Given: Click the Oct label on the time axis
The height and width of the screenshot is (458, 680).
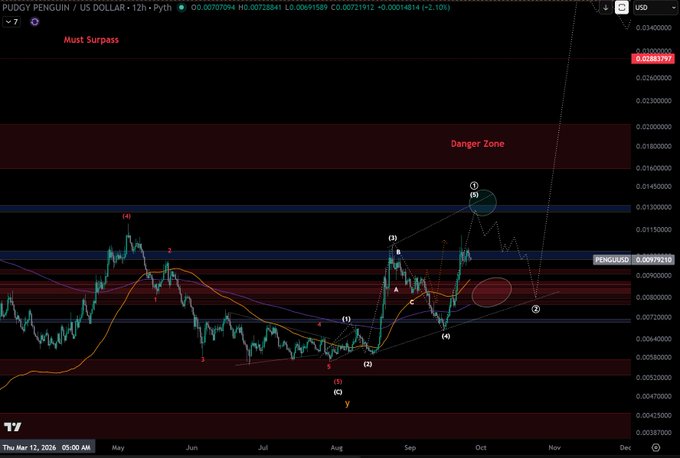Looking at the screenshot, I should click(481, 448).
